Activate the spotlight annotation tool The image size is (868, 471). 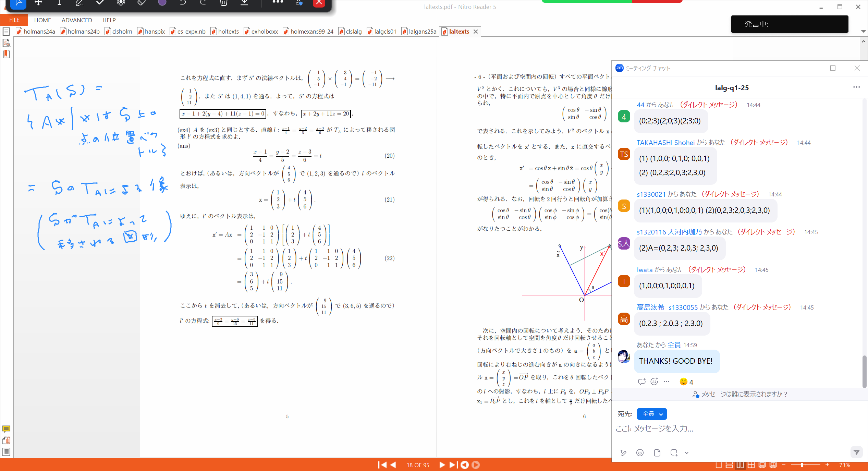click(121, 3)
